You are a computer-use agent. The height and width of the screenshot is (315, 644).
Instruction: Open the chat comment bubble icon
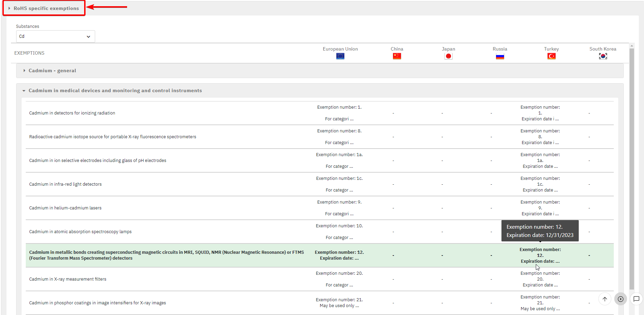point(636,299)
